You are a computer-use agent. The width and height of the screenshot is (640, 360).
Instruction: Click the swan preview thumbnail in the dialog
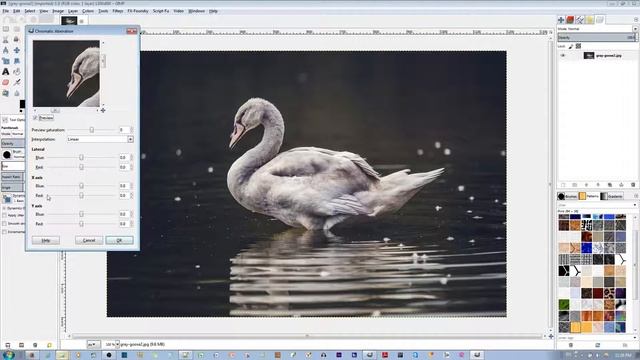coord(66,73)
